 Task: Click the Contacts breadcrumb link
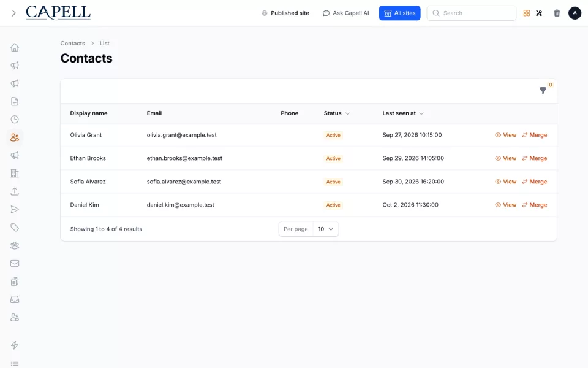(x=73, y=43)
